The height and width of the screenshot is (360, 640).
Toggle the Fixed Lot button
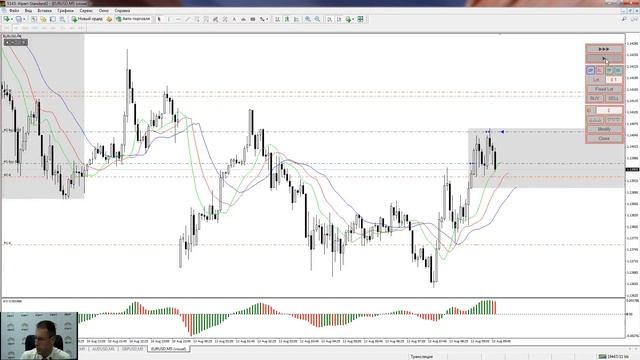coord(604,89)
